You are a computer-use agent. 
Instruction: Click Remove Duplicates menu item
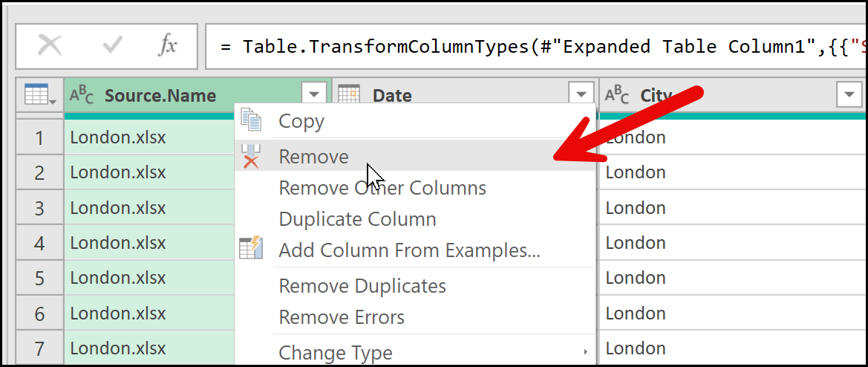coord(362,286)
